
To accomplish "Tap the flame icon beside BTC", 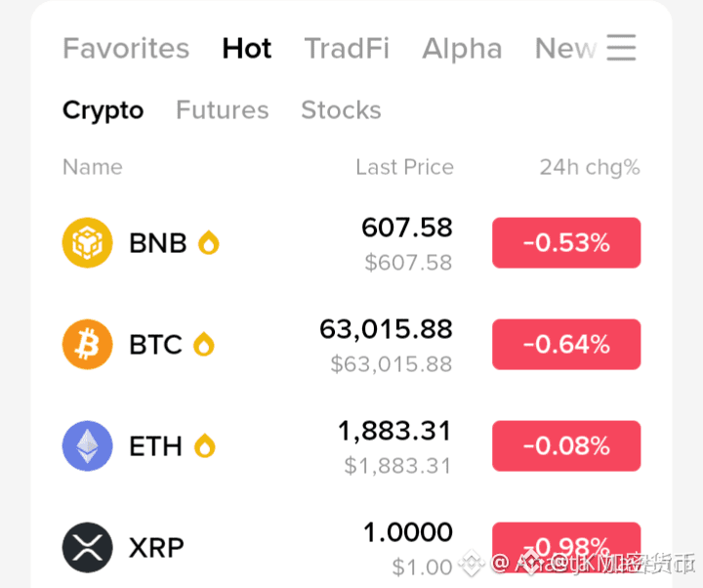I will (x=204, y=345).
